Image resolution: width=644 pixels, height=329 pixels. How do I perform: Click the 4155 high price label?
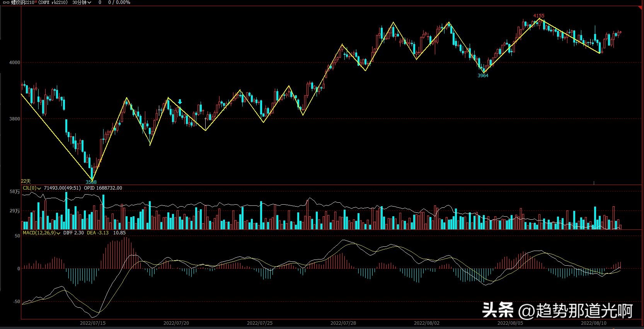point(539,16)
